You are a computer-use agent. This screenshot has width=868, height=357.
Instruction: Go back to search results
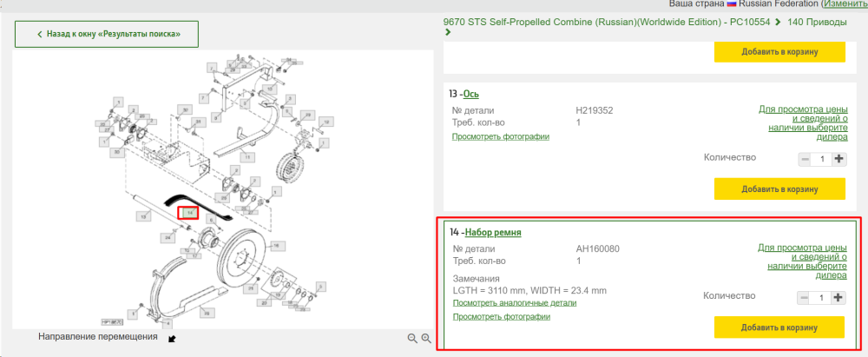coord(107,35)
